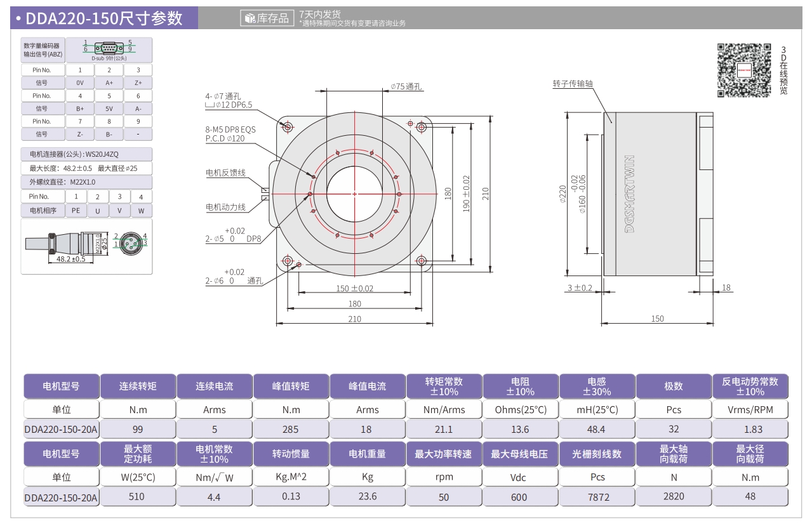Select the back-EMF value 1.83
The height and width of the screenshot is (528, 812).
click(x=750, y=429)
